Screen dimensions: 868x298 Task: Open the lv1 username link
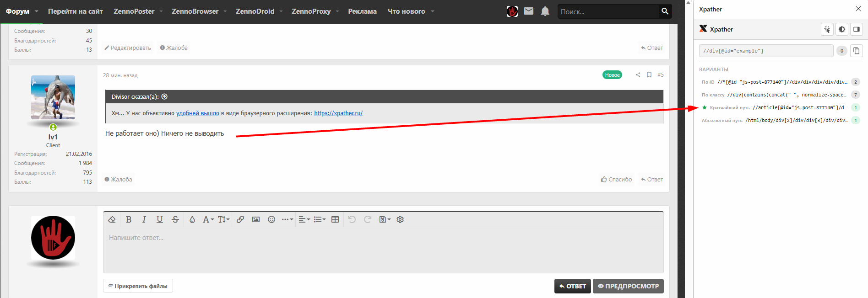pyautogui.click(x=53, y=137)
